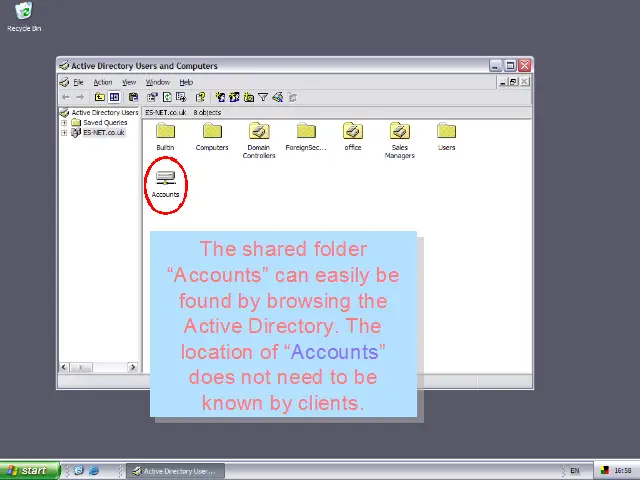The height and width of the screenshot is (480, 640).
Task: Close Active Directory Users and Computers window
Action: 524,65
